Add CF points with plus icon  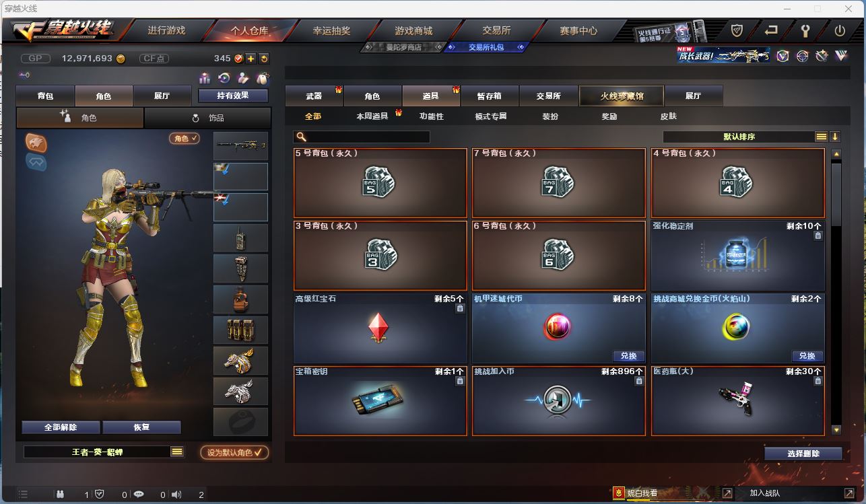click(251, 59)
